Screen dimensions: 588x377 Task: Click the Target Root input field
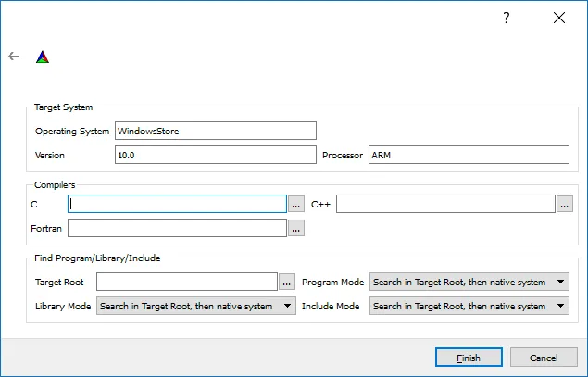click(187, 282)
